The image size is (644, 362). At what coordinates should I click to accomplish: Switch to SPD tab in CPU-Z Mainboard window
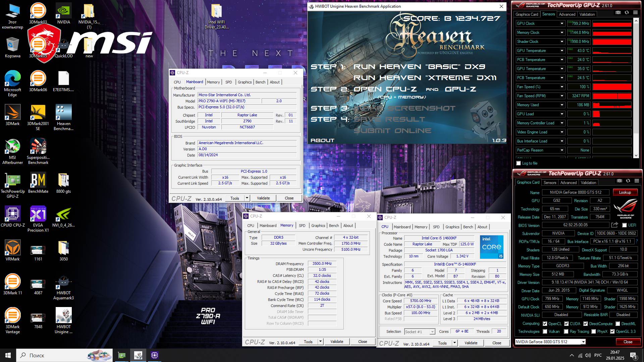[229, 82]
